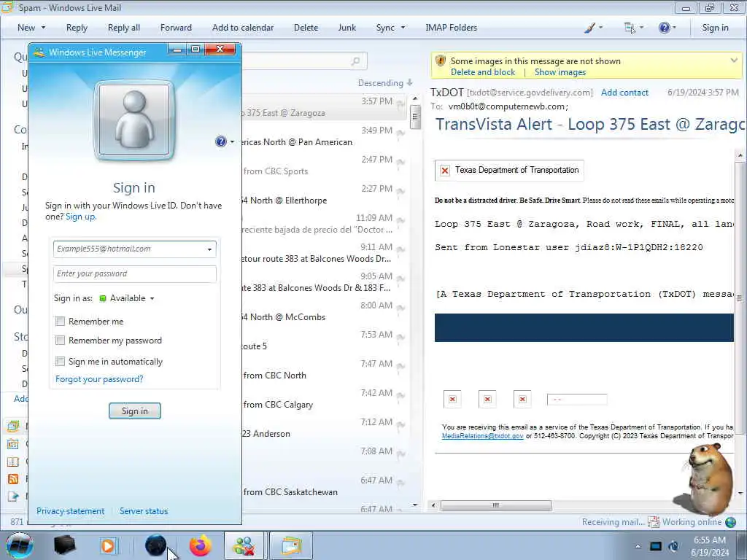The width and height of the screenshot is (747, 560).
Task: Open the Mail shortcut icon in sidebar
Action: tap(13, 426)
